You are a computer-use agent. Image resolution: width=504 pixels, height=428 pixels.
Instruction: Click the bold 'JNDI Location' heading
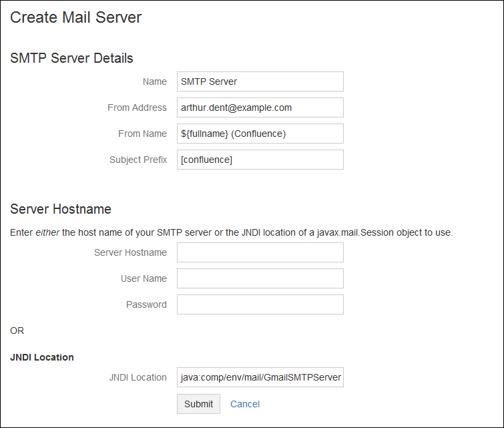point(42,357)
